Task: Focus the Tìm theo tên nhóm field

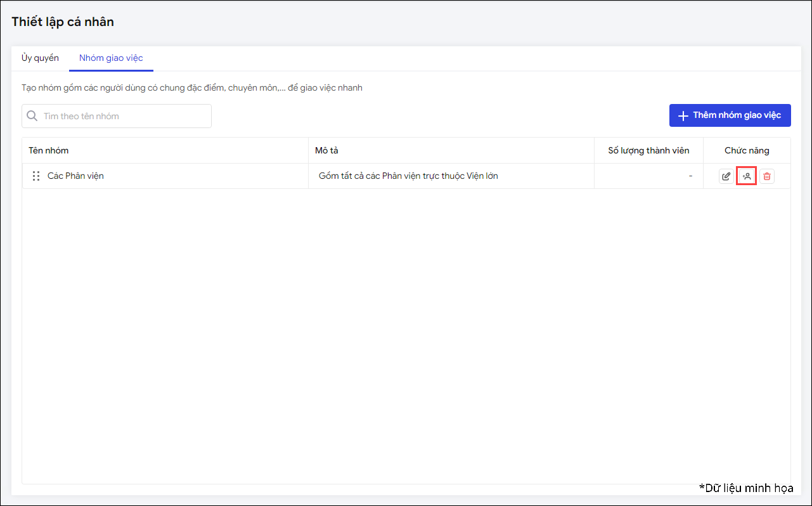Action: click(x=117, y=116)
